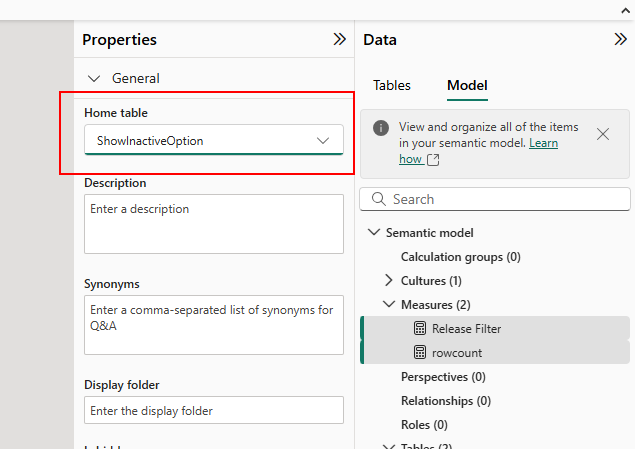Click the Search box in Data pane
This screenshot has width=635, height=449.
click(x=495, y=199)
